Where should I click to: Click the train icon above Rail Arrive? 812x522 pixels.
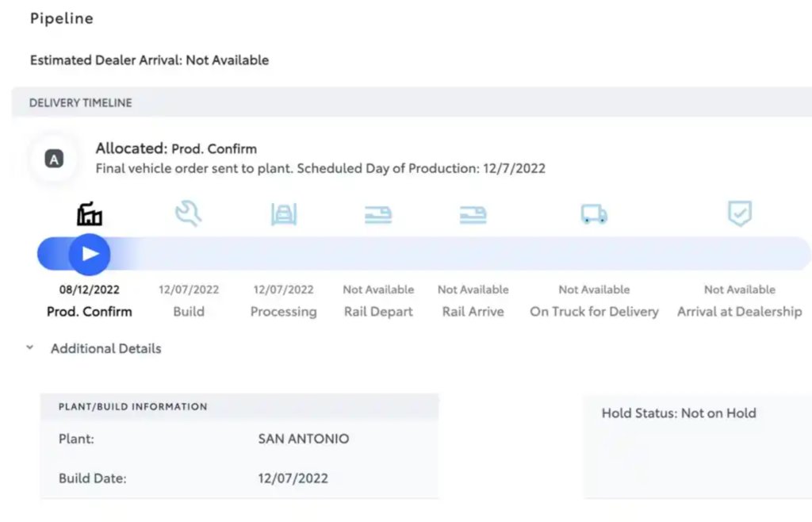(x=473, y=214)
